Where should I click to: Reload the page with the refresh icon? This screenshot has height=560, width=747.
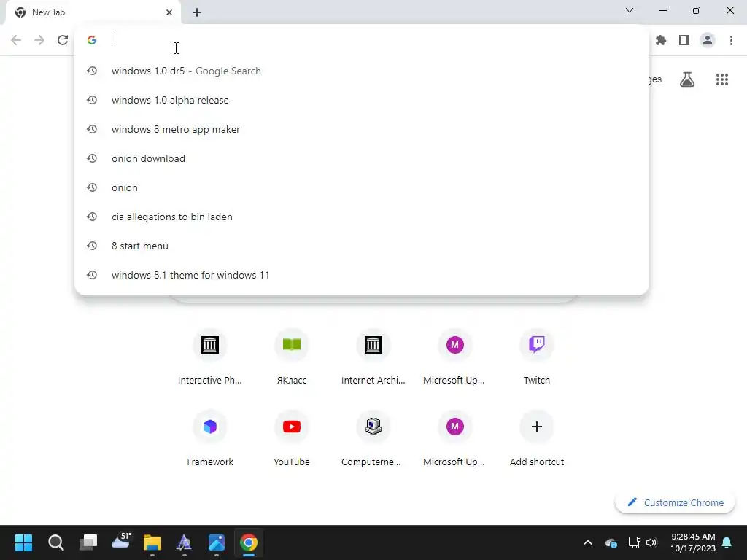click(x=63, y=40)
